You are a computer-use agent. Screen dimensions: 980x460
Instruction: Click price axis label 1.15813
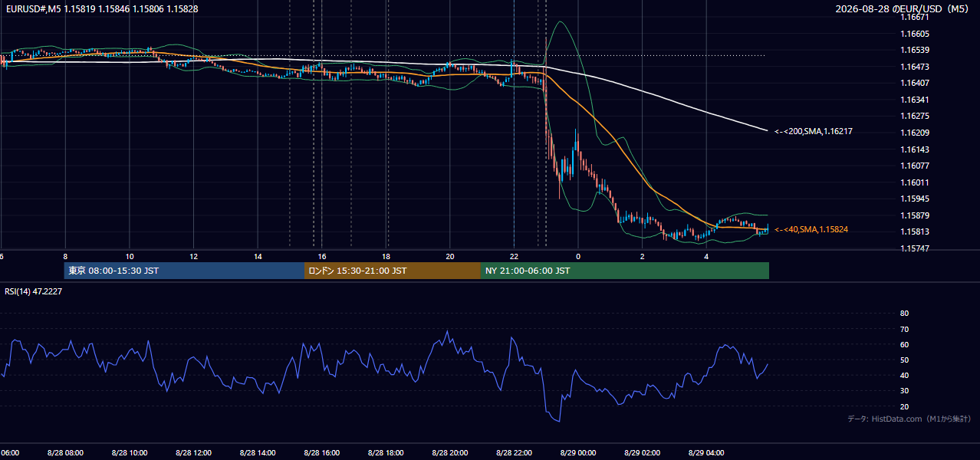[x=914, y=232]
